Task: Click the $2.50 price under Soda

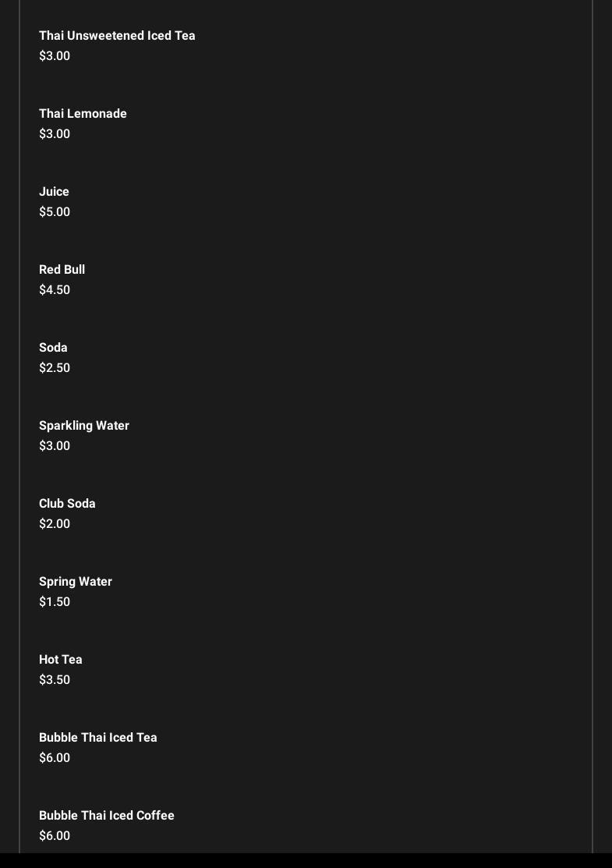Action: coord(55,368)
